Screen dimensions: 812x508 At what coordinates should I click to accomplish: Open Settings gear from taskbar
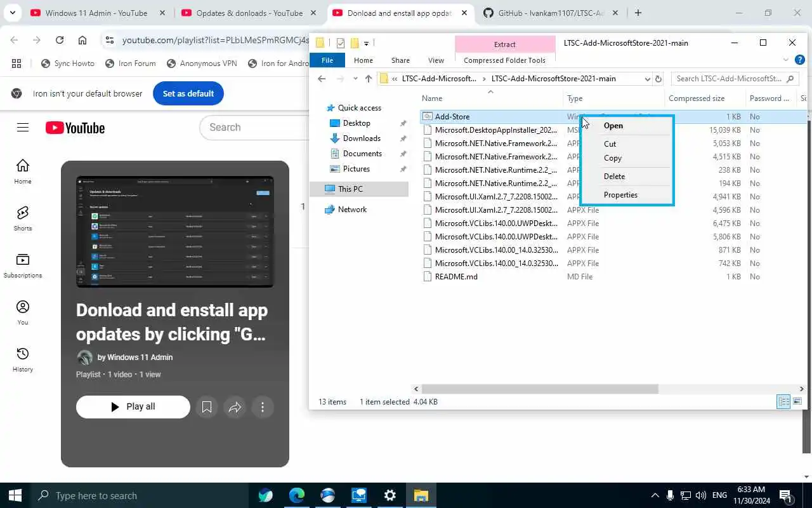(390, 495)
